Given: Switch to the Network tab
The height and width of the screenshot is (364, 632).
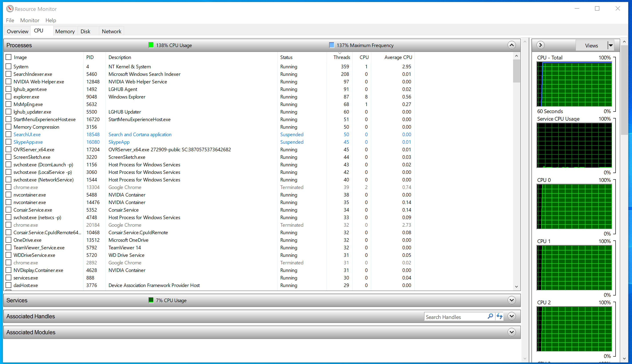Looking at the screenshot, I should pyautogui.click(x=112, y=31).
